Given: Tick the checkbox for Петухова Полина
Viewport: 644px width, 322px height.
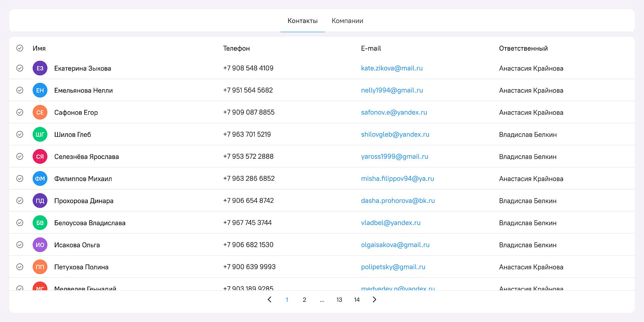Looking at the screenshot, I should point(20,267).
